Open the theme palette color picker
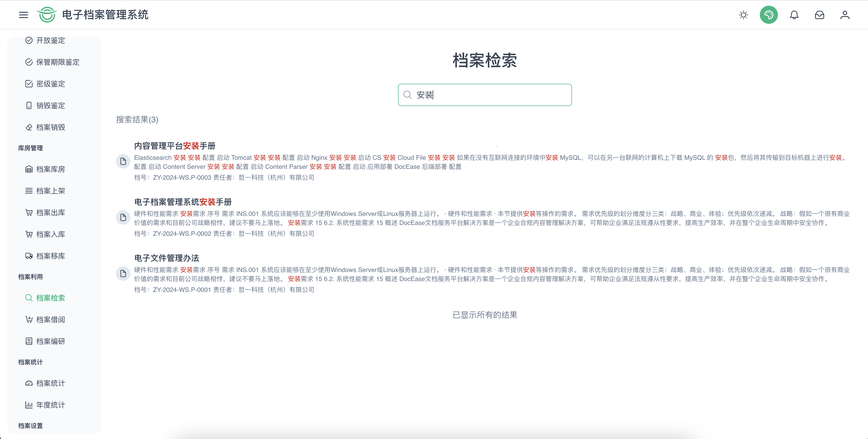Screen dimensions: 868x439 coord(769,15)
